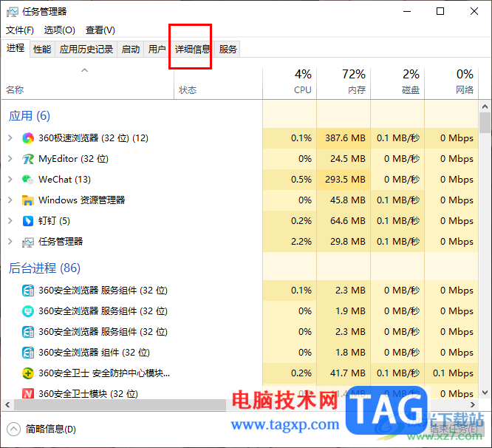Click the Windows 资源管理器 folder icon
Image resolution: width=492 pixels, height=448 pixels.
(28, 200)
